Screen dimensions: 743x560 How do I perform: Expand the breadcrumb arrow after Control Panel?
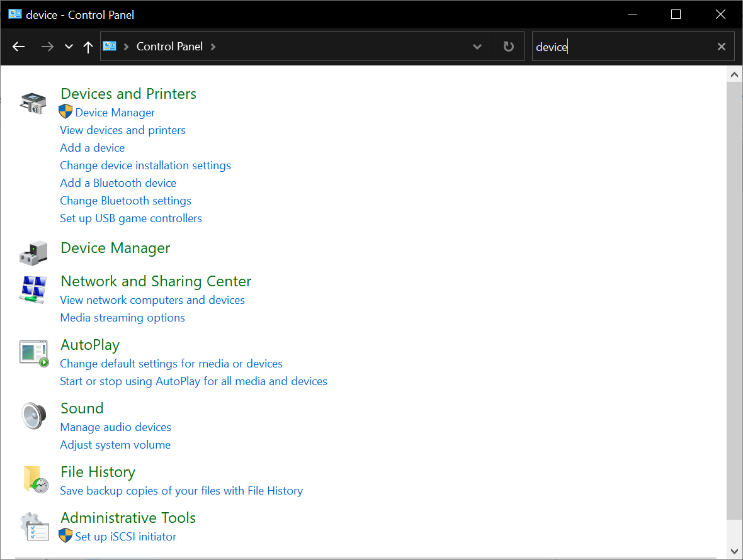click(213, 47)
